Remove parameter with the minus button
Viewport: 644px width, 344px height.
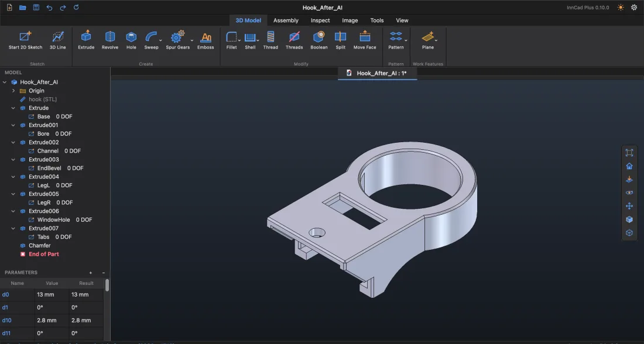(x=104, y=273)
